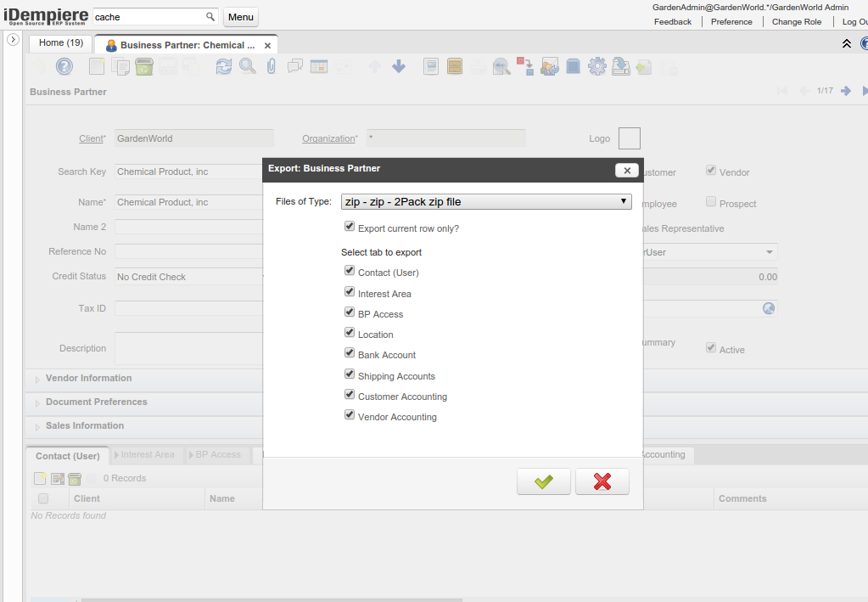Uncheck 'Export current row only?' checkbox
This screenshot has height=602, width=868.
(350, 227)
